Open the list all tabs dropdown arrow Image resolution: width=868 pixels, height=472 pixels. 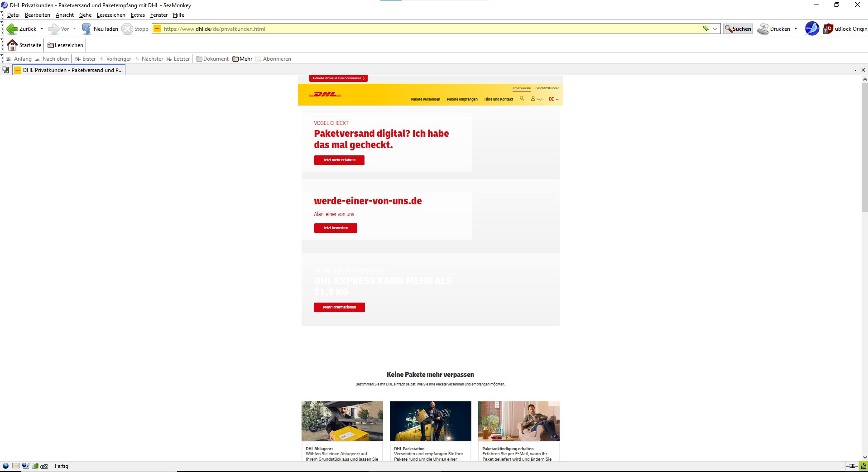click(x=855, y=70)
